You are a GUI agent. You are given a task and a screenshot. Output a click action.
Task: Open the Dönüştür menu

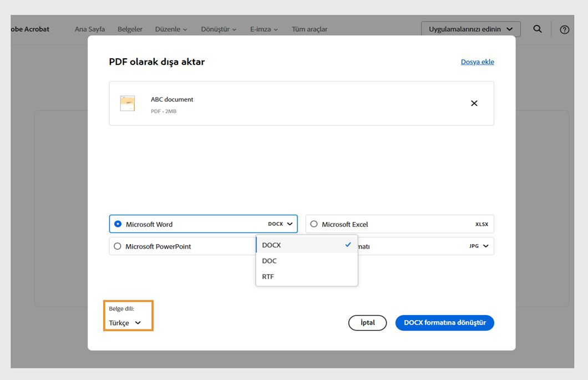coord(218,29)
